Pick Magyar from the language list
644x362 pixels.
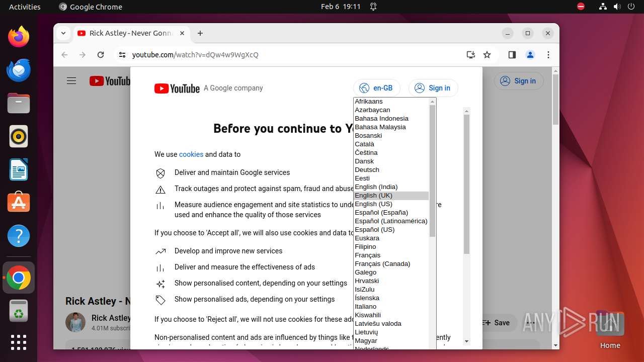pos(391,341)
